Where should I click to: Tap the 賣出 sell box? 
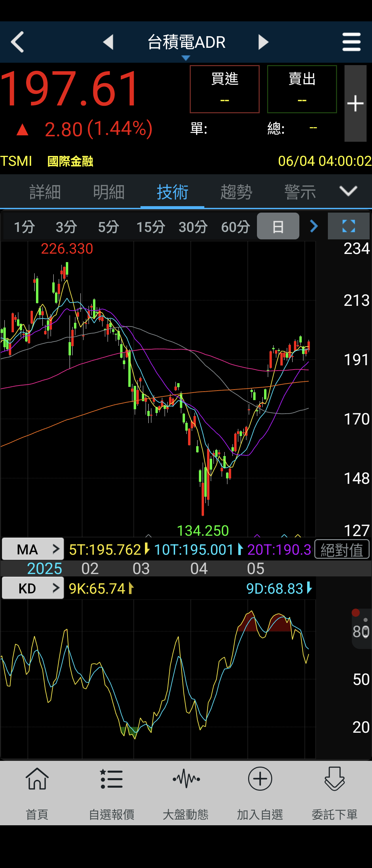[x=302, y=89]
